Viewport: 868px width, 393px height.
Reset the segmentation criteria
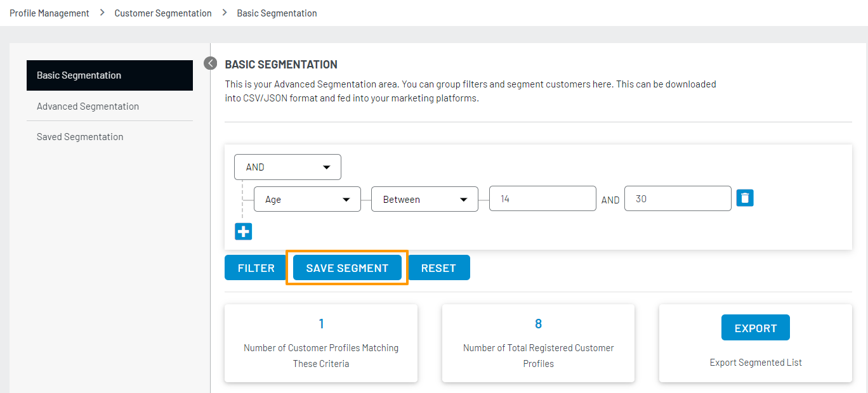[x=439, y=267]
